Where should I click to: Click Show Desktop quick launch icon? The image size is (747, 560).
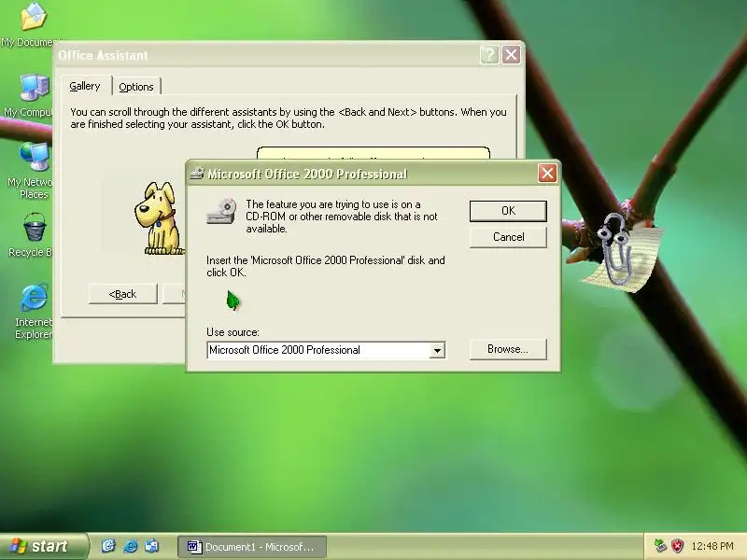(x=108, y=546)
